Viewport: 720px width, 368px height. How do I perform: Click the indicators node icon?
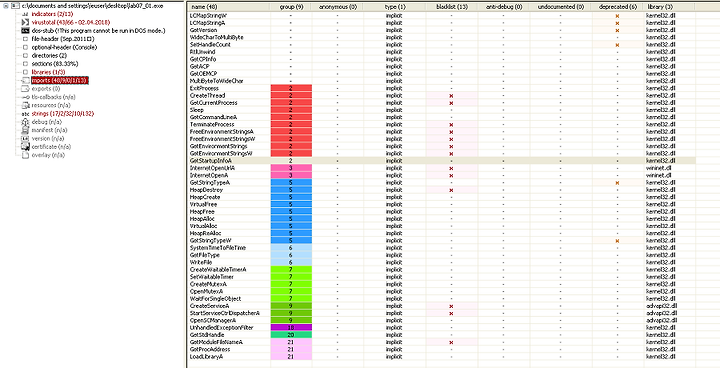tap(26, 14)
